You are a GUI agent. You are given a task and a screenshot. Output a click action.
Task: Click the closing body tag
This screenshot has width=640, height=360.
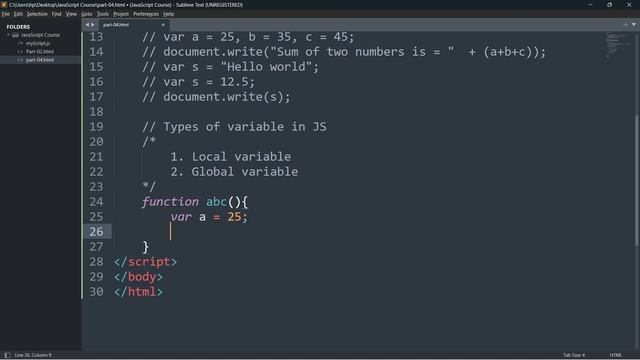[138, 277]
